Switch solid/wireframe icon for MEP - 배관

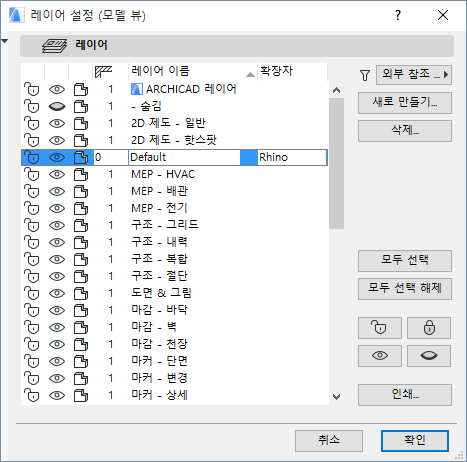point(81,191)
